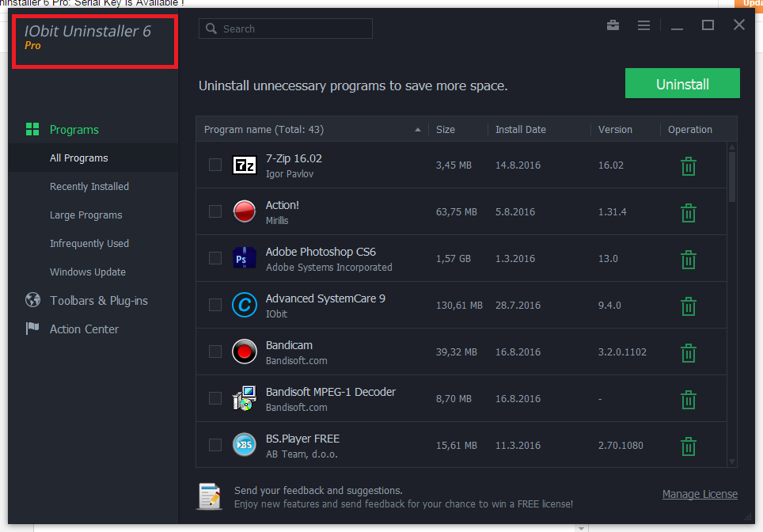Click the Adobe Systems Incorporated publisher text
Viewport: 763px width, 532px height.
click(x=329, y=268)
